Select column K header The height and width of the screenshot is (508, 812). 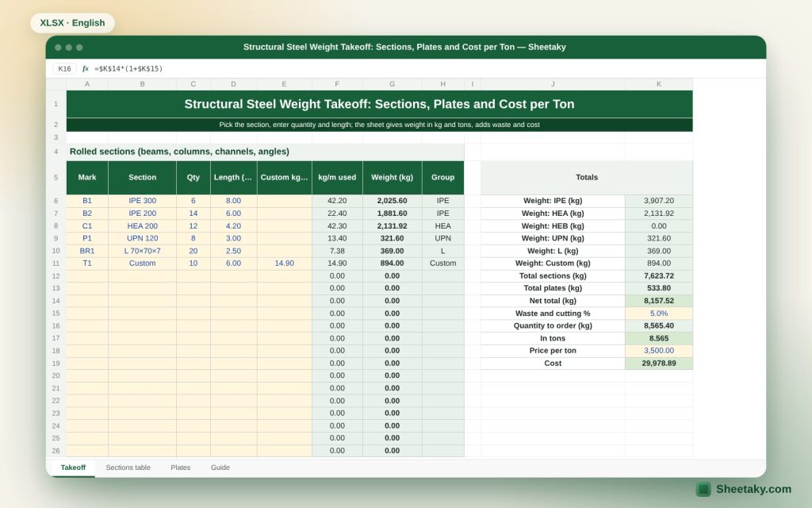coord(659,84)
